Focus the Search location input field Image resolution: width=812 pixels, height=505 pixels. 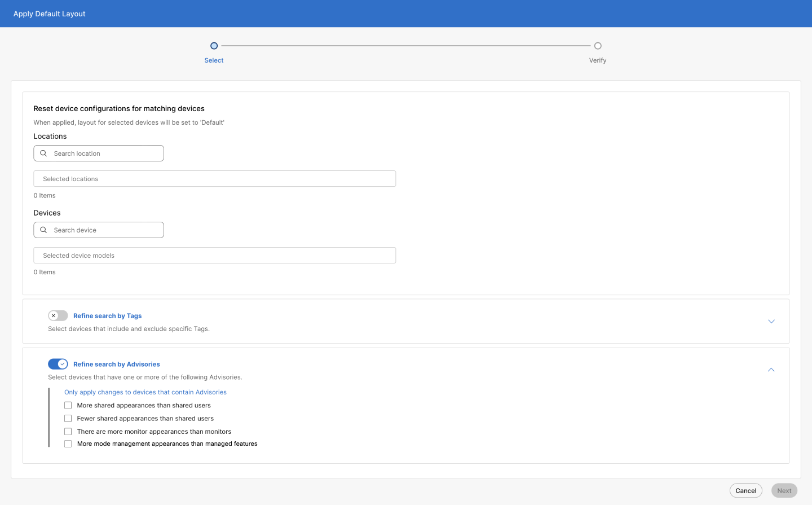tap(99, 153)
